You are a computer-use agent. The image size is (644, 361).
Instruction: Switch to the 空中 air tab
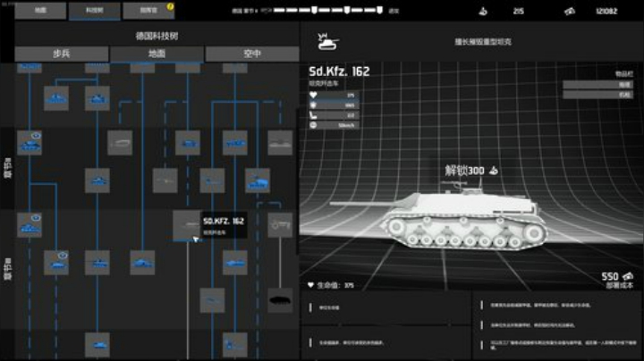click(252, 54)
